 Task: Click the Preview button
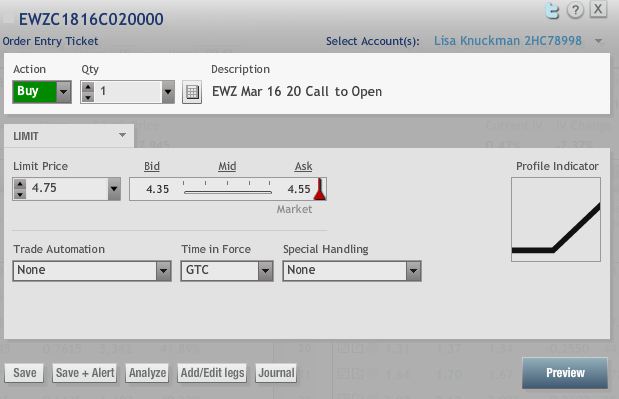click(x=565, y=373)
